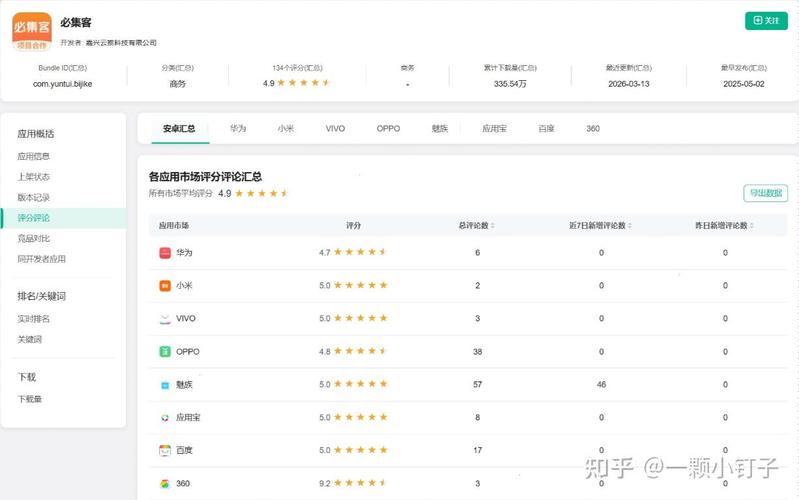Open 版本记录 in sidebar

point(34,197)
